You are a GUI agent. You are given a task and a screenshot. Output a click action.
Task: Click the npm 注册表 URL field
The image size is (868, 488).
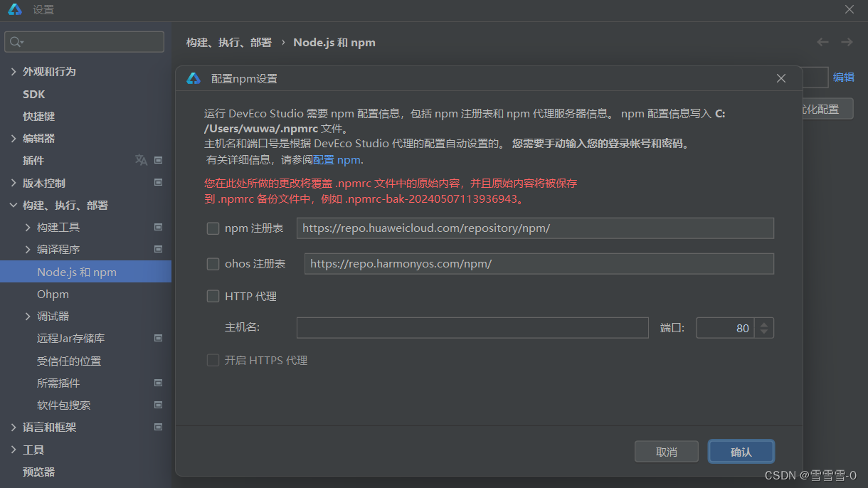tap(535, 228)
